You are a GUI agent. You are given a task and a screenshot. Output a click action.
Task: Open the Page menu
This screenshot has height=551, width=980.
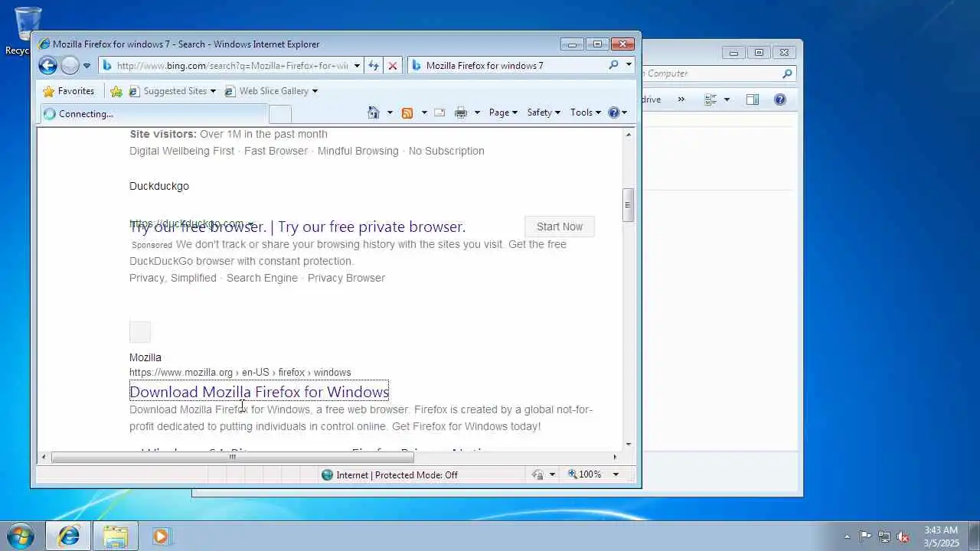[503, 112]
